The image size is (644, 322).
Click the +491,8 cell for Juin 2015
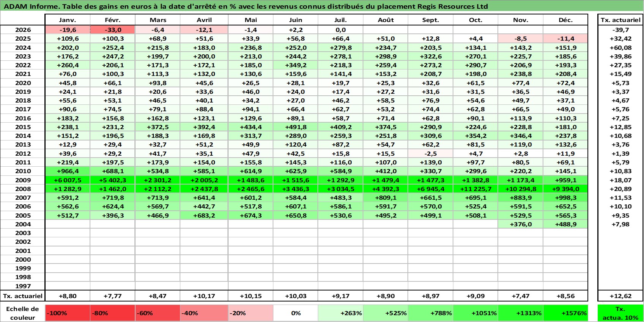[x=295, y=127]
